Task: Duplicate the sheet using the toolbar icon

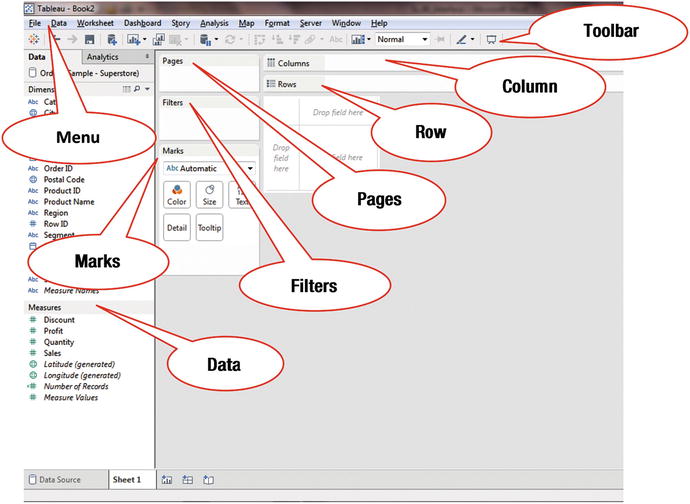Action: coord(158,40)
